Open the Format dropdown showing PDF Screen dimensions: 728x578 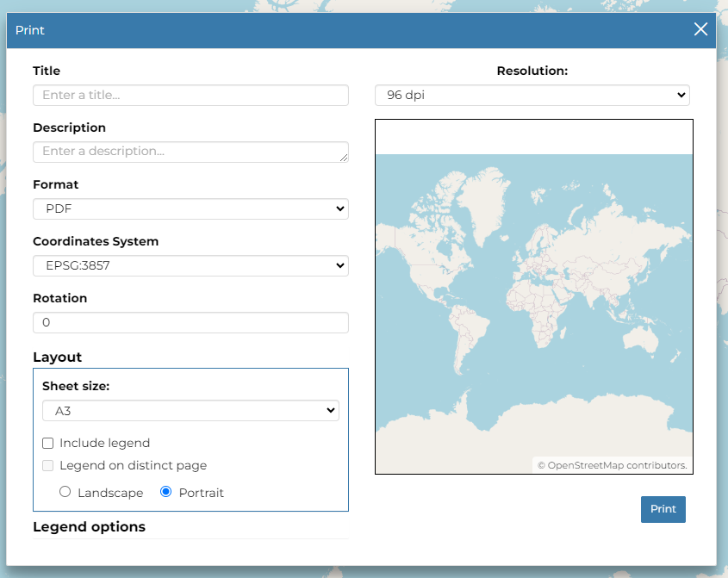pyautogui.click(x=190, y=208)
